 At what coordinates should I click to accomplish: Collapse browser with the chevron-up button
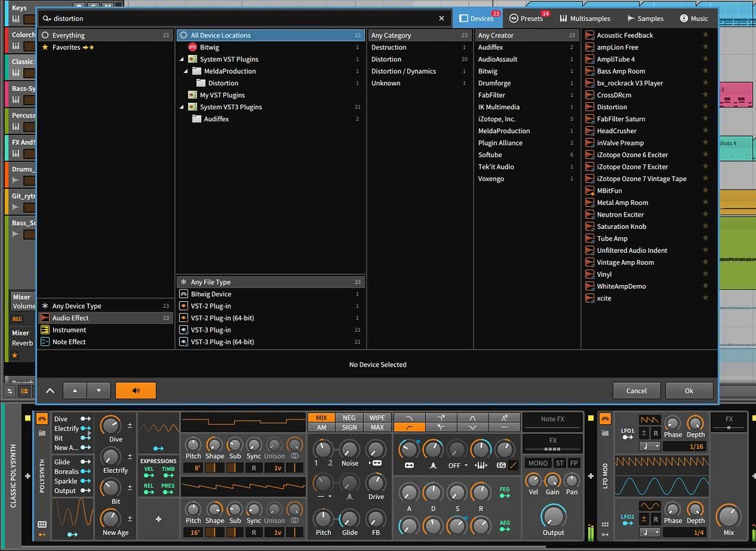coord(50,391)
